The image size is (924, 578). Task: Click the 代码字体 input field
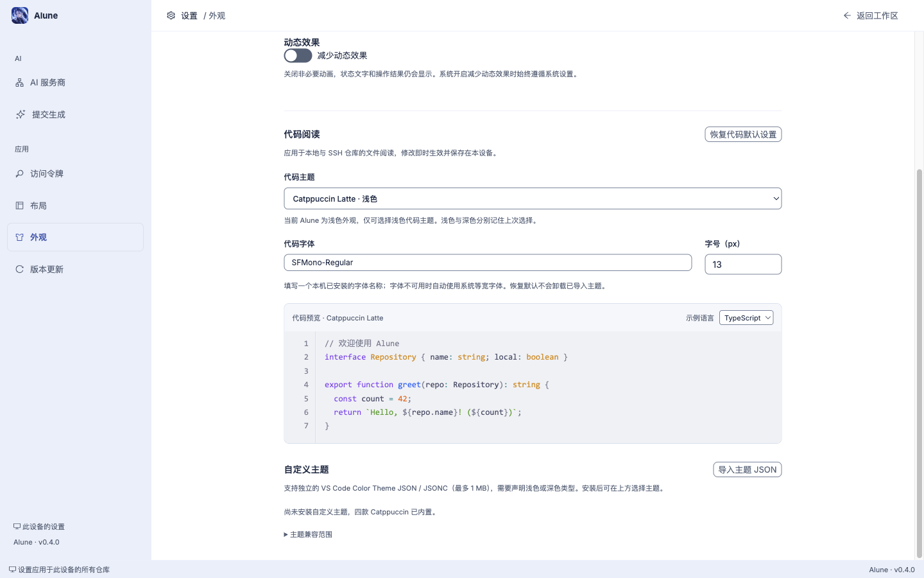pyautogui.click(x=488, y=262)
